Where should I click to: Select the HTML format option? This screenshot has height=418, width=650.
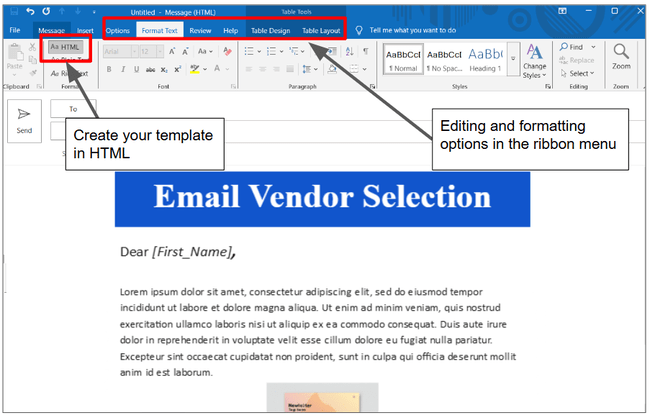(65, 47)
